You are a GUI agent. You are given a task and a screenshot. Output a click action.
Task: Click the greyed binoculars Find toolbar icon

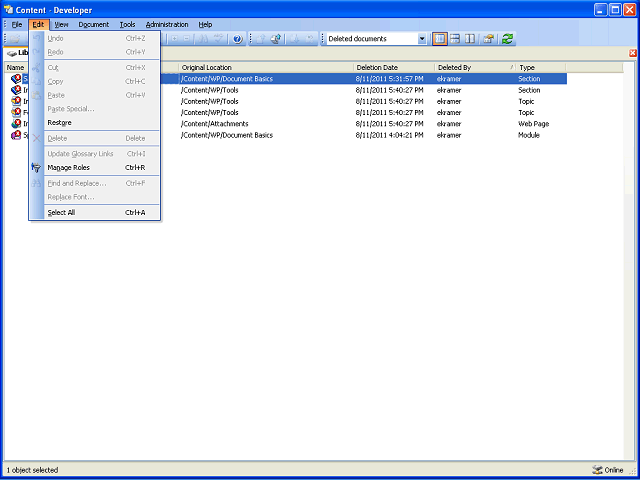204,39
